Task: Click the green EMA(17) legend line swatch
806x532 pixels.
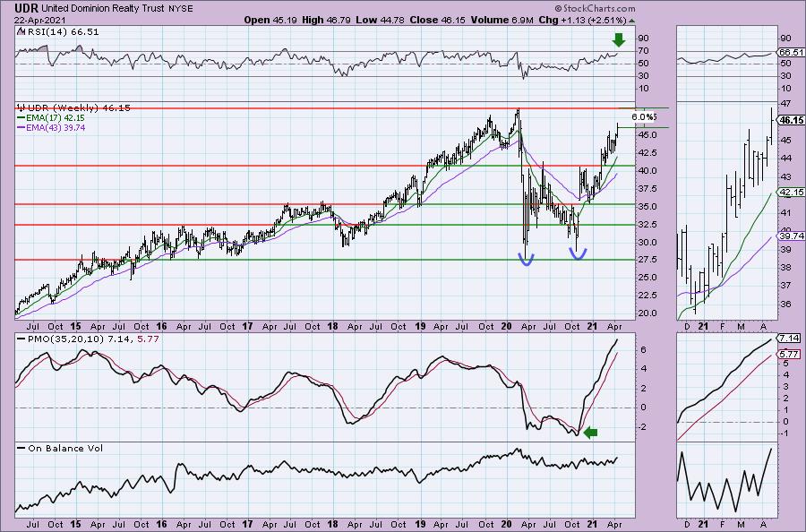Action: click(x=21, y=117)
